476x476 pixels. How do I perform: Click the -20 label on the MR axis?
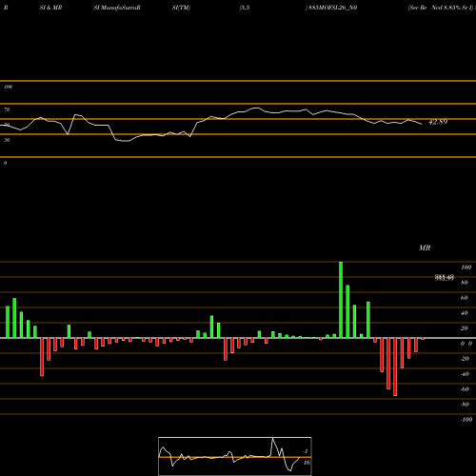pyautogui.click(x=465, y=359)
